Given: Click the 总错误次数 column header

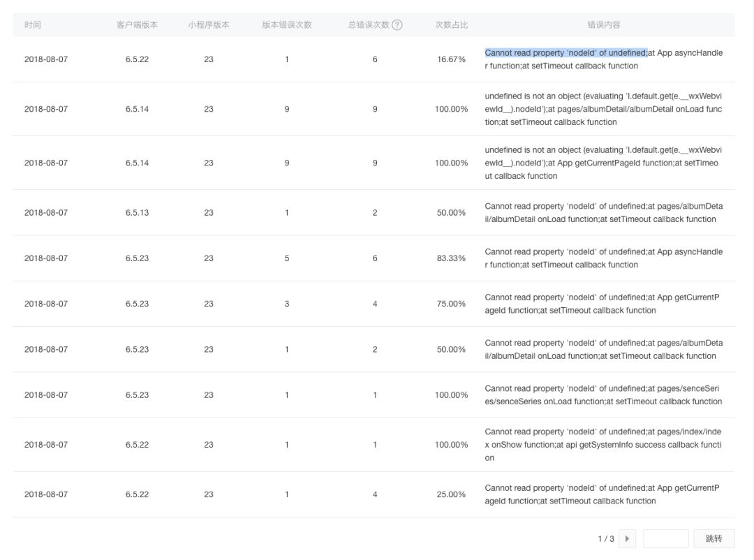Looking at the screenshot, I should tap(369, 25).
